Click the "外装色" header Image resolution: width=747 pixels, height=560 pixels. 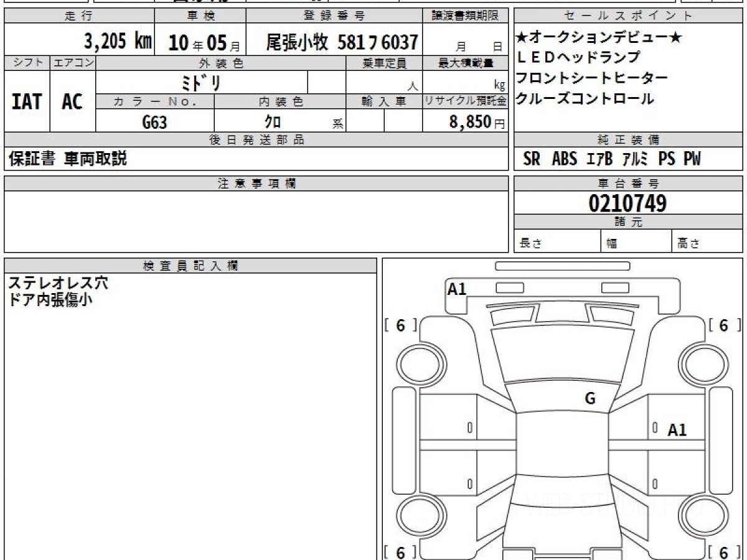[x=221, y=63]
